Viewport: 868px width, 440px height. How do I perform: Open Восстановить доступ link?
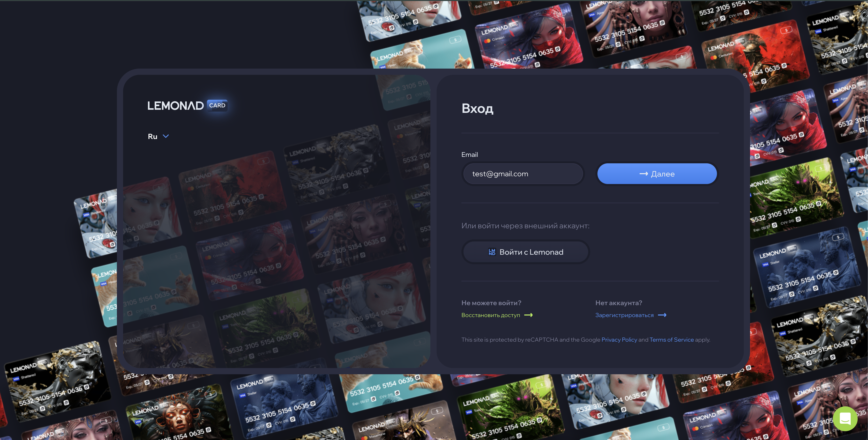pos(490,315)
